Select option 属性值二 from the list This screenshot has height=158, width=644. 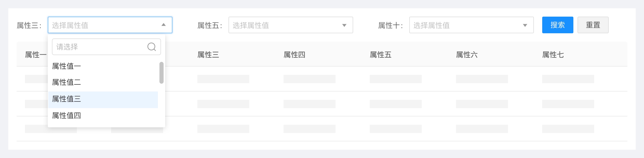66,82
